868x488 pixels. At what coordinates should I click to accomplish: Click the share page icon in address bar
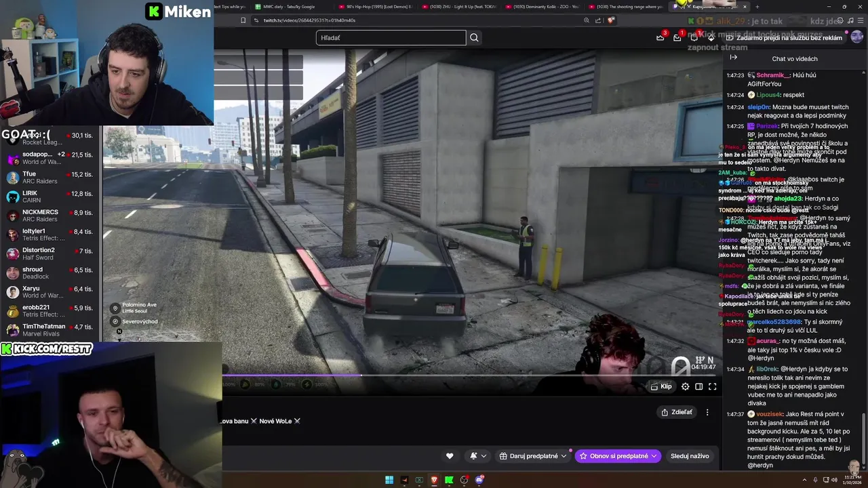(599, 20)
